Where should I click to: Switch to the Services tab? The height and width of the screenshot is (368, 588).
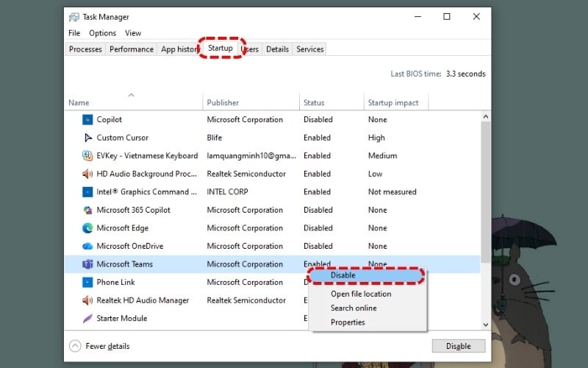[309, 49]
